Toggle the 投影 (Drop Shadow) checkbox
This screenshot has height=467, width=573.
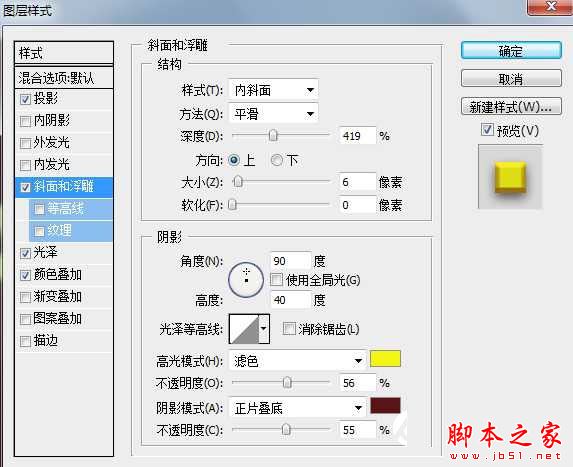(25, 99)
